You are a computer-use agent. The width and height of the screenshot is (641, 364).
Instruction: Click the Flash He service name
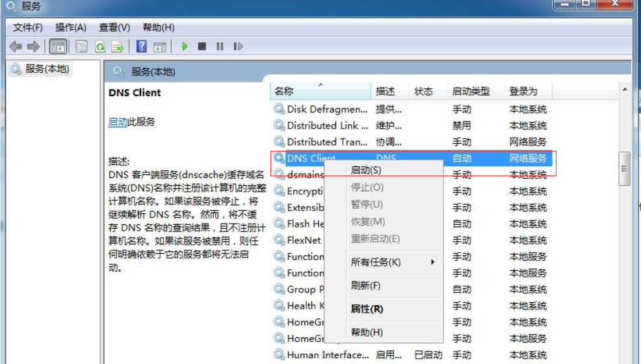306,224
